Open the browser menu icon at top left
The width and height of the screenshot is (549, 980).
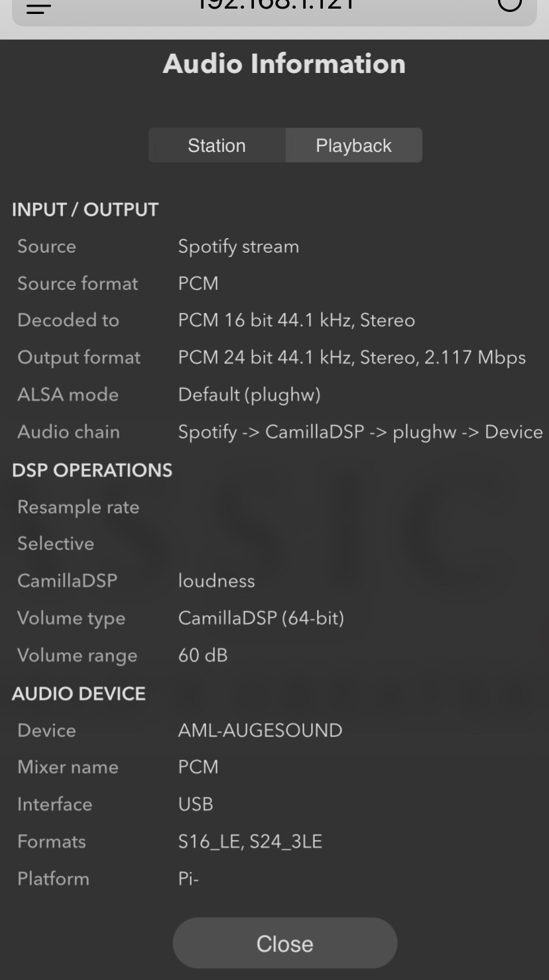pos(38,7)
